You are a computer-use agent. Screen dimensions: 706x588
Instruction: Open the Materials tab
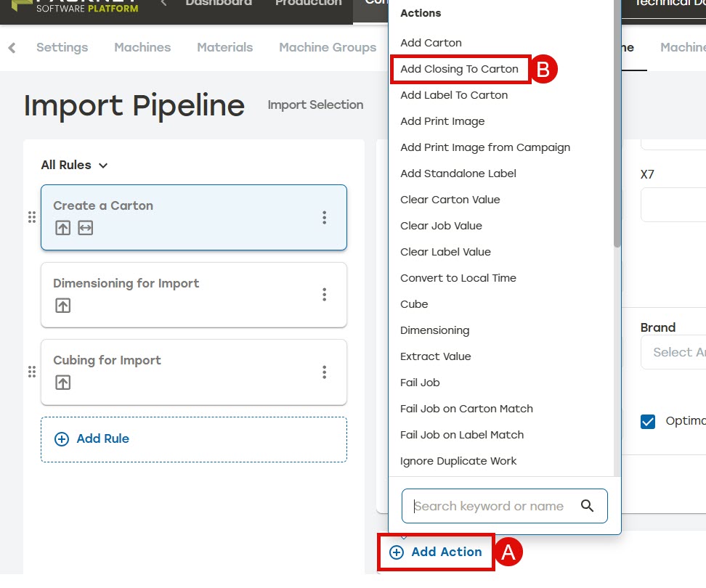(x=224, y=47)
